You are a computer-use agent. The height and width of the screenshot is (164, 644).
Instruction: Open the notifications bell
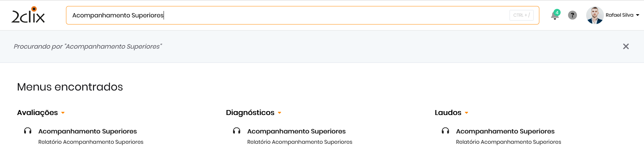[x=555, y=15]
